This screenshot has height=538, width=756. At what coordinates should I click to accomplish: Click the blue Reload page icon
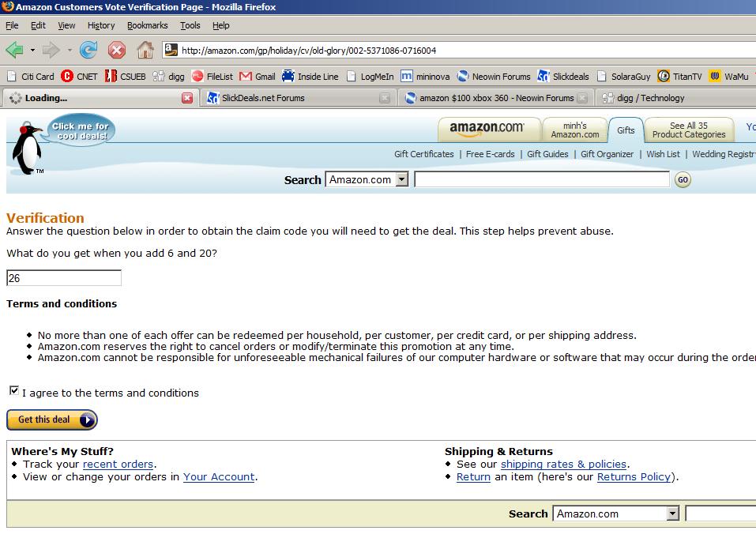coord(88,50)
